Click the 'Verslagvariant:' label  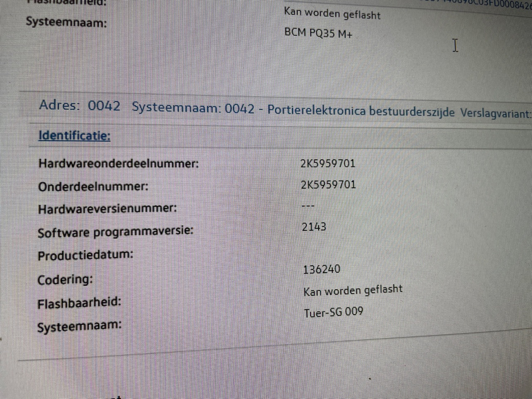point(496,113)
